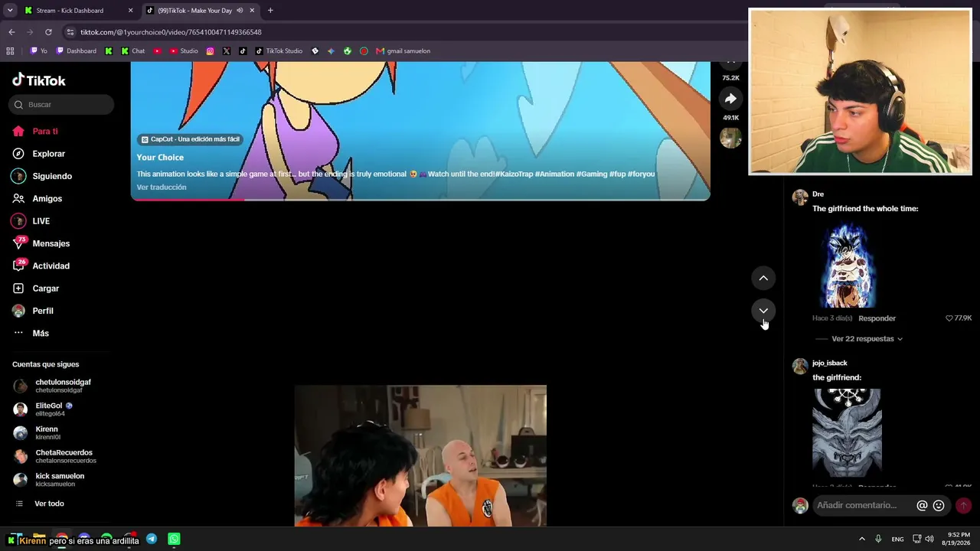The image size is (980, 551).
Task: Expand the Más options menu
Action: 31,333
